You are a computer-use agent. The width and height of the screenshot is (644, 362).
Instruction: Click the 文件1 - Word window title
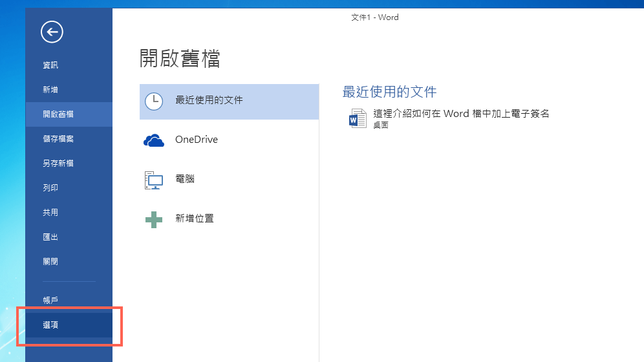[375, 17]
